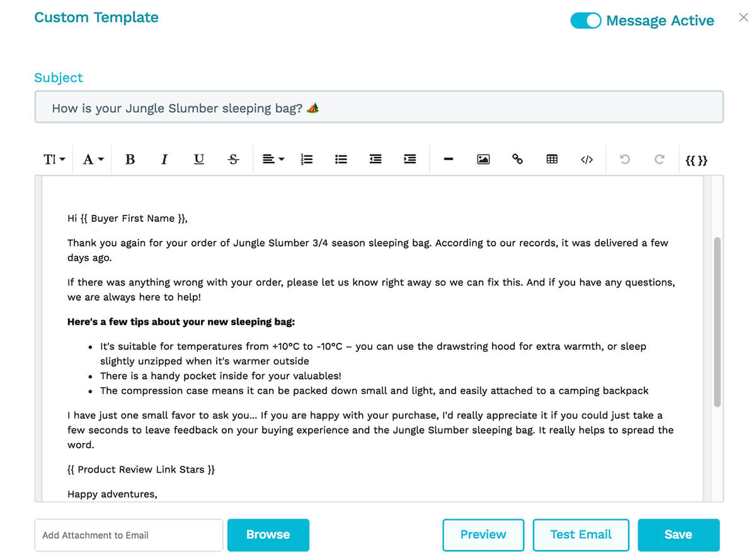
Task: Insert a hyperlink with the link icon
Action: pyautogui.click(x=517, y=159)
